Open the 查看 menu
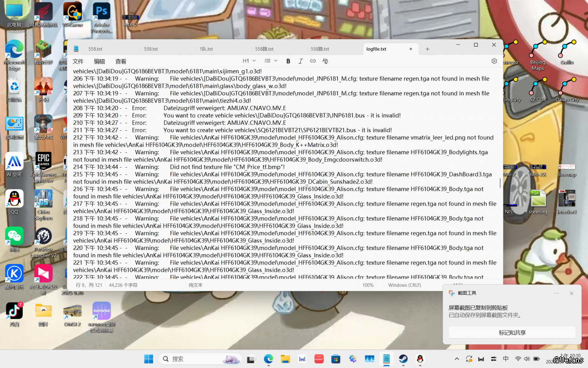 pyautogui.click(x=121, y=62)
